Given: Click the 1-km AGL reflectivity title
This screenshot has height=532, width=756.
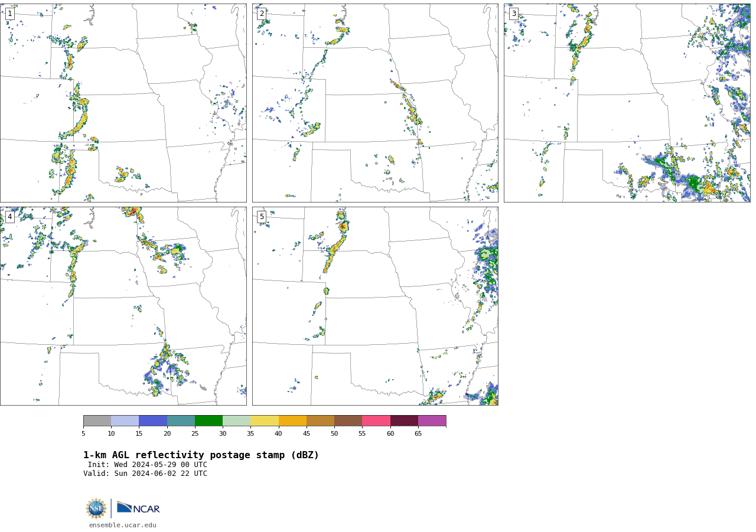Looking at the screenshot, I should [x=201, y=455].
